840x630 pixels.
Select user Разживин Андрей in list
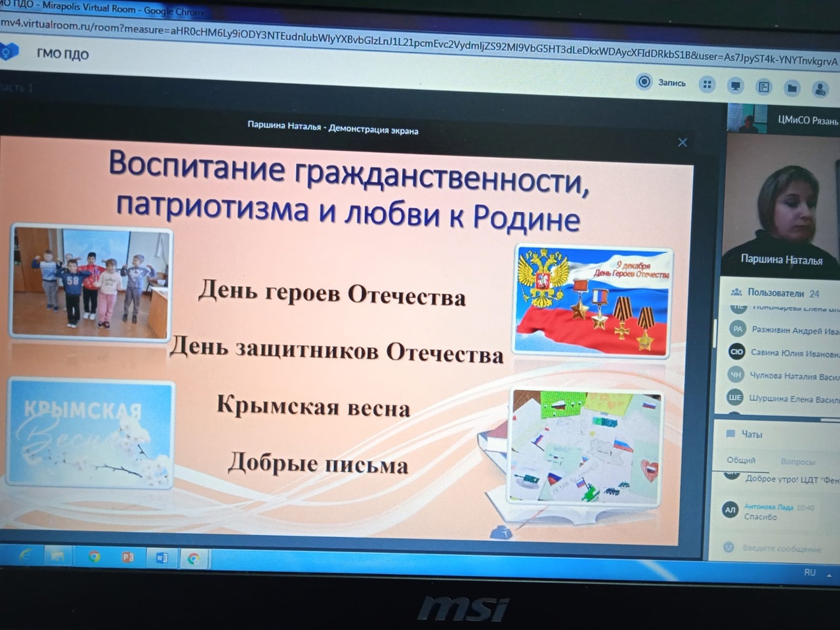click(x=794, y=330)
